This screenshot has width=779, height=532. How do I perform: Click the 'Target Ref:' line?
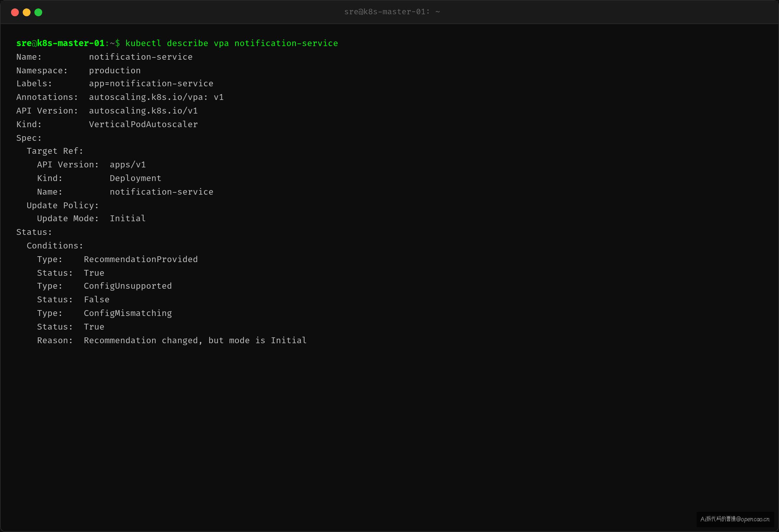(x=55, y=151)
